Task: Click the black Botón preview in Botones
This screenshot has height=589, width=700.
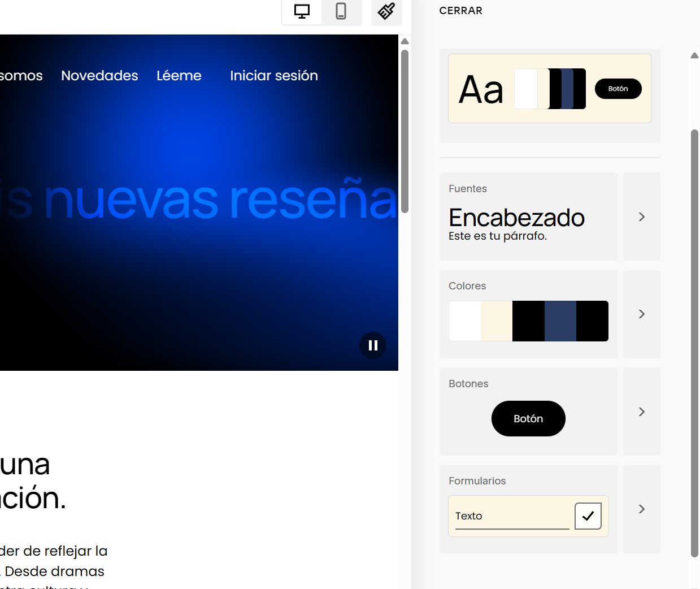Action: 528,419
